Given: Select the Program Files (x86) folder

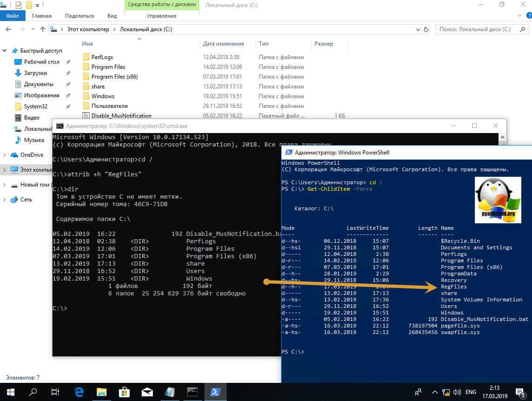Looking at the screenshot, I should (114, 77).
